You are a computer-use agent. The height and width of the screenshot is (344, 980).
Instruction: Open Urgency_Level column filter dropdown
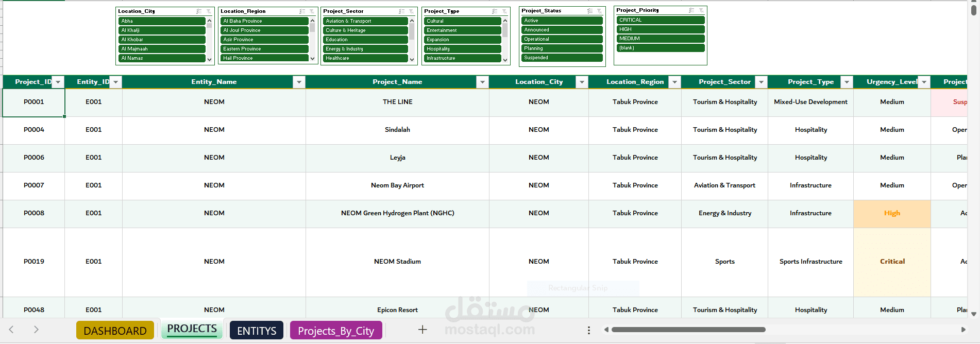click(x=924, y=82)
